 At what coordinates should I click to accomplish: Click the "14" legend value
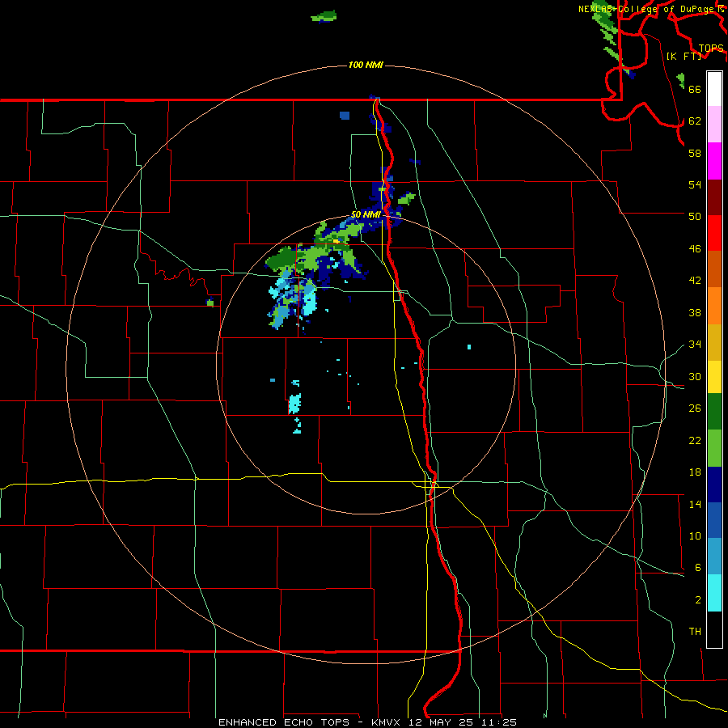695,504
